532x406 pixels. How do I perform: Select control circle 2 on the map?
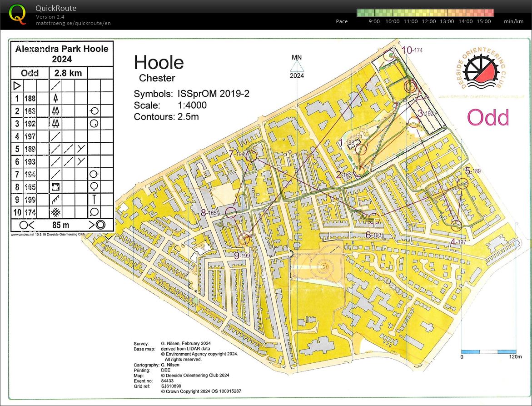pos(358,172)
